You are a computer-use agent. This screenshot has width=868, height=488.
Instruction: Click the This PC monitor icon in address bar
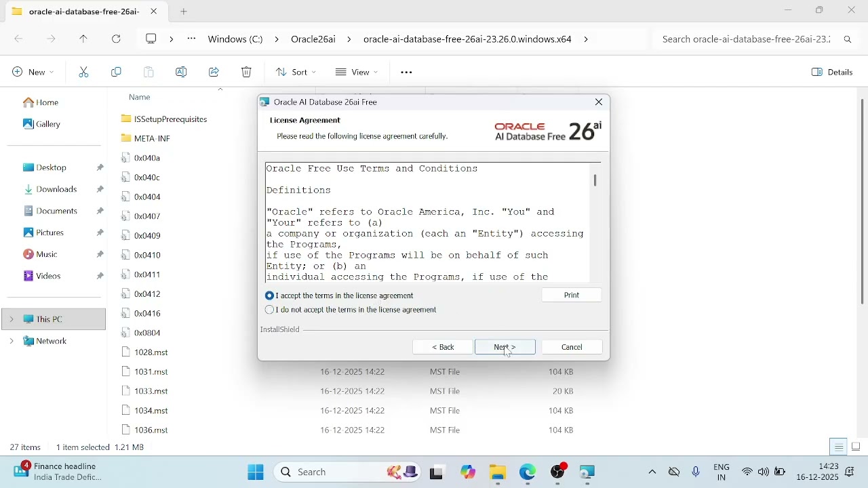click(152, 39)
